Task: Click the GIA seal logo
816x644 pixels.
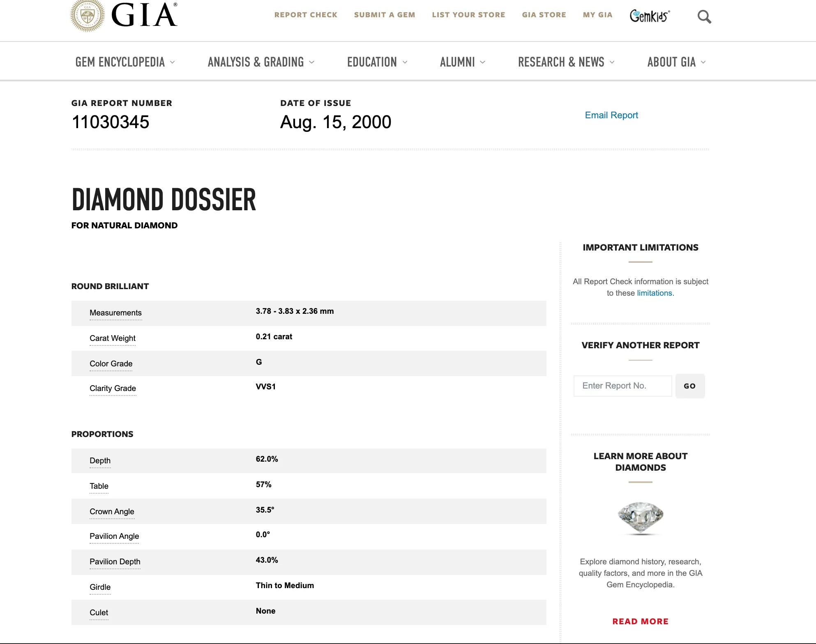Action: tap(87, 16)
